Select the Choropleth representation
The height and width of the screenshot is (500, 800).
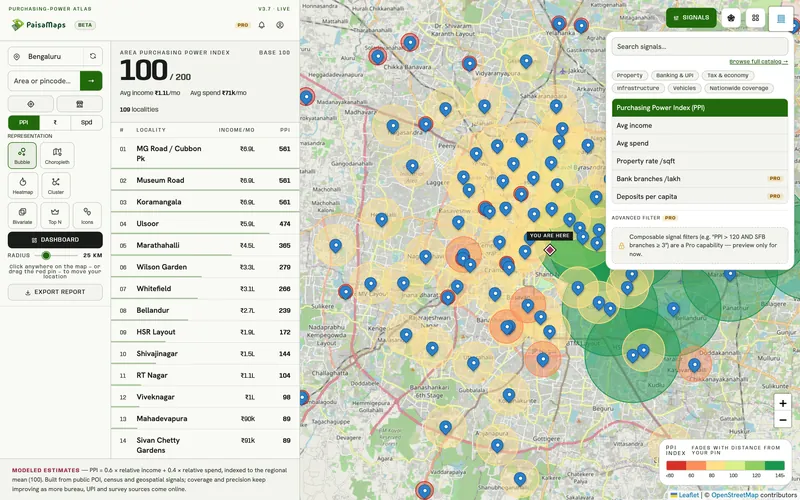point(57,156)
